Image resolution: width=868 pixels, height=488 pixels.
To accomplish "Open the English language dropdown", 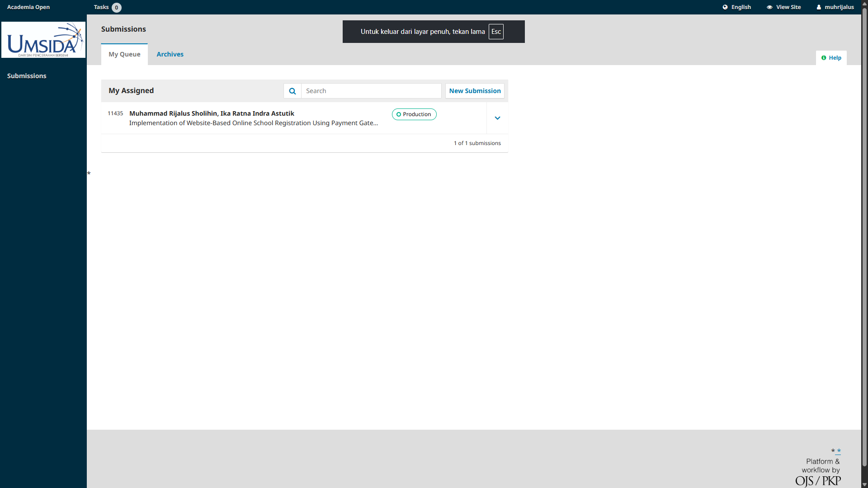I will click(x=741, y=7).
